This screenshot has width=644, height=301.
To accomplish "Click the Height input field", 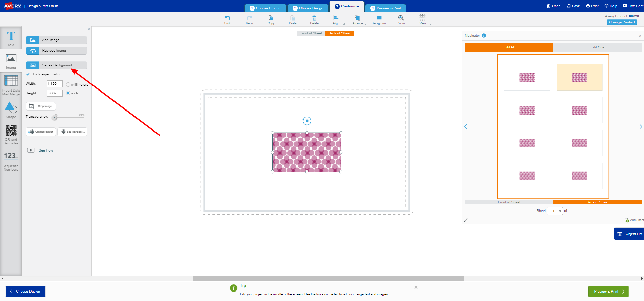I will [55, 93].
